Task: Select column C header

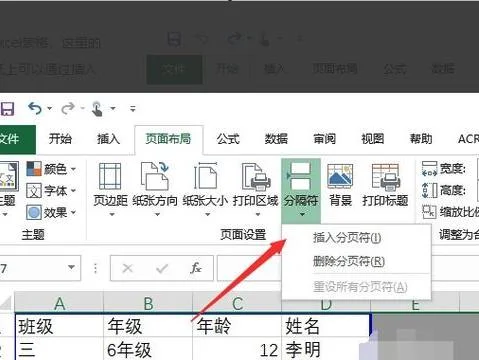Action: click(237, 303)
